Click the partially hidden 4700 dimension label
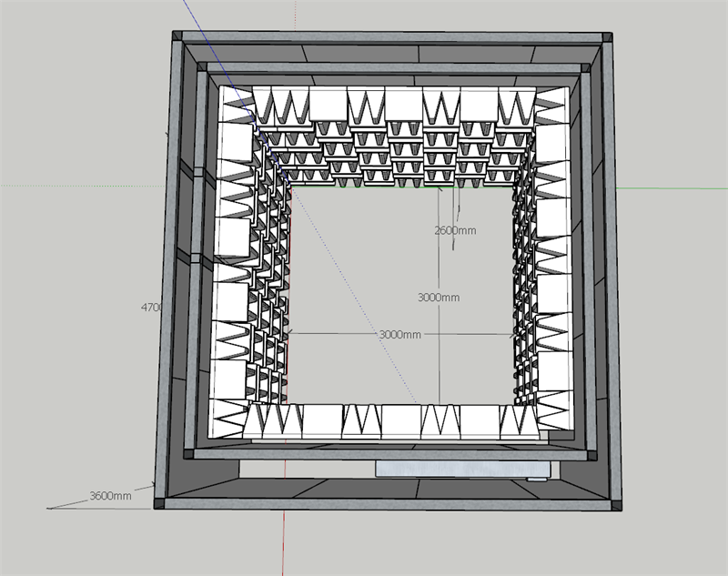This screenshot has height=576, width=728. pos(152,308)
